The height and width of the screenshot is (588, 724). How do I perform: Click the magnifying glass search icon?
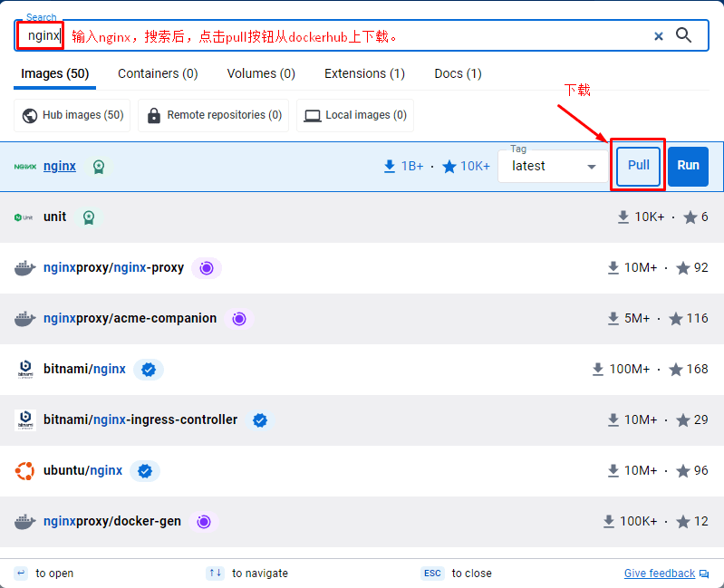683,35
